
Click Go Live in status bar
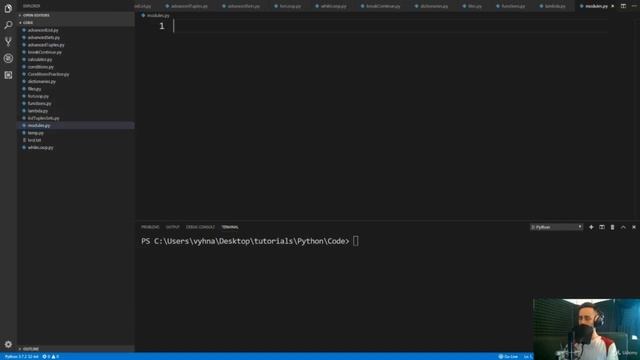pos(508,356)
